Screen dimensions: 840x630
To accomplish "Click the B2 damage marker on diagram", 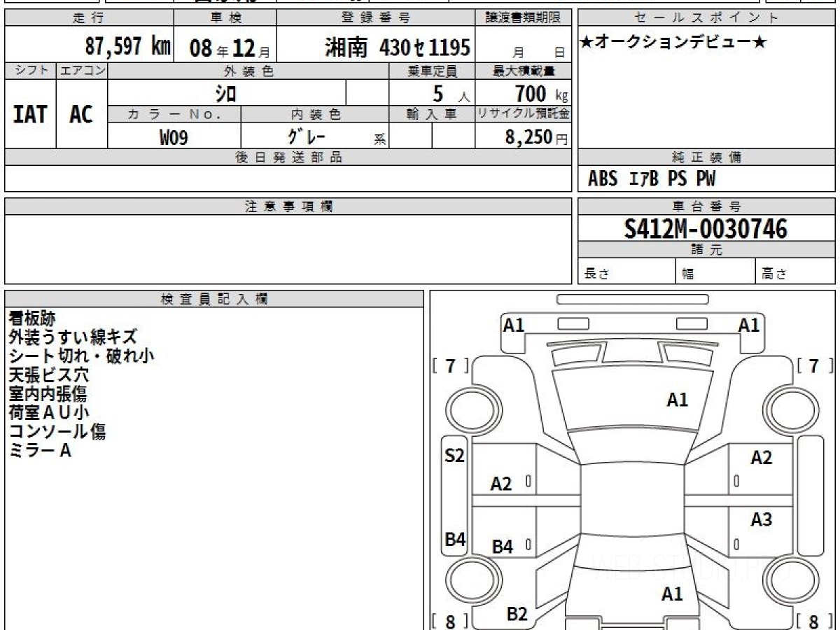I will pyautogui.click(x=517, y=614).
